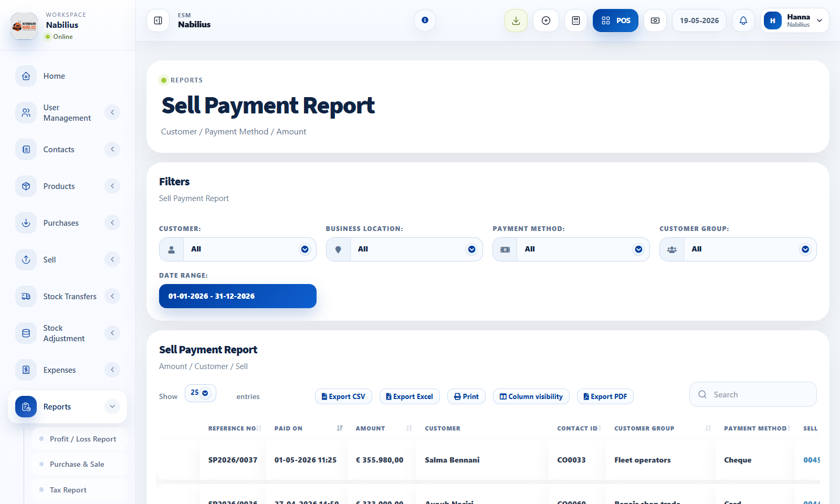Screen dimensions: 840x504
Task: Expand the Stock Adjustment chevron
Action: [112, 333]
